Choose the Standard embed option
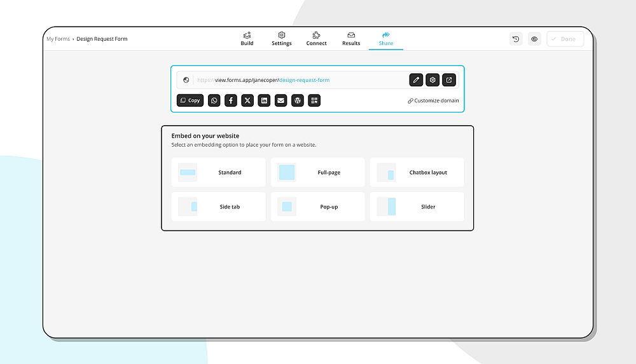 219,172
